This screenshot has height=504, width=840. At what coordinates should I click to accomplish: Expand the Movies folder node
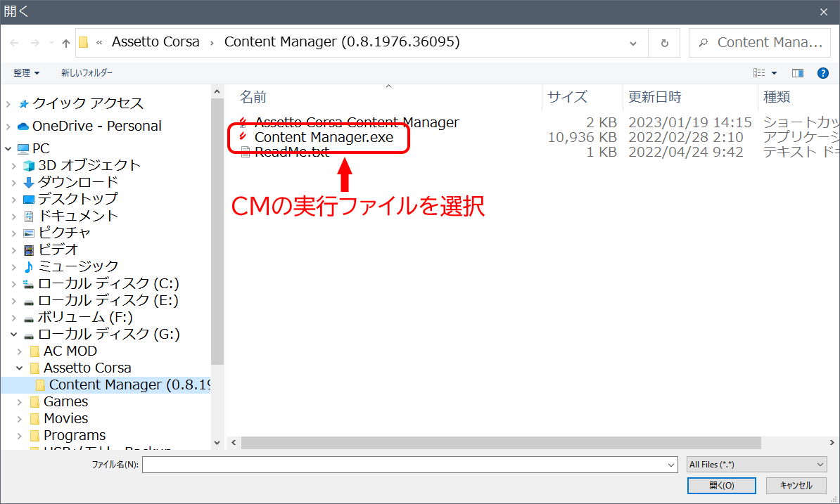(19, 418)
